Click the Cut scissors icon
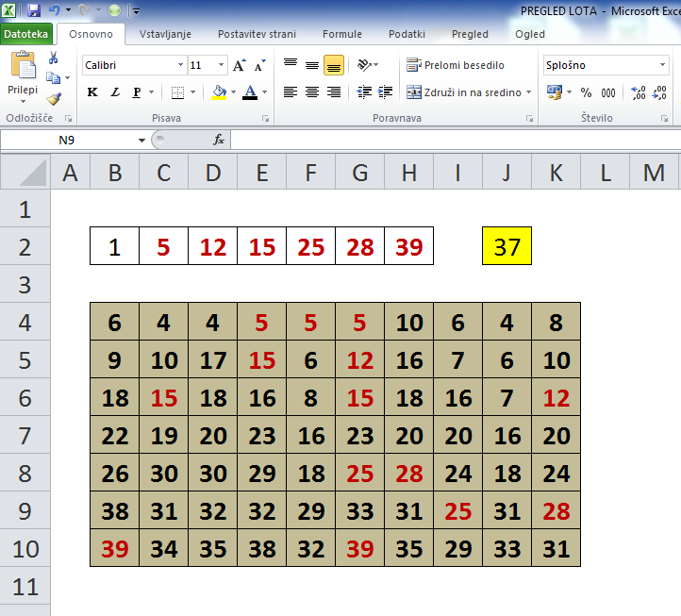681x616 pixels. click(x=54, y=58)
